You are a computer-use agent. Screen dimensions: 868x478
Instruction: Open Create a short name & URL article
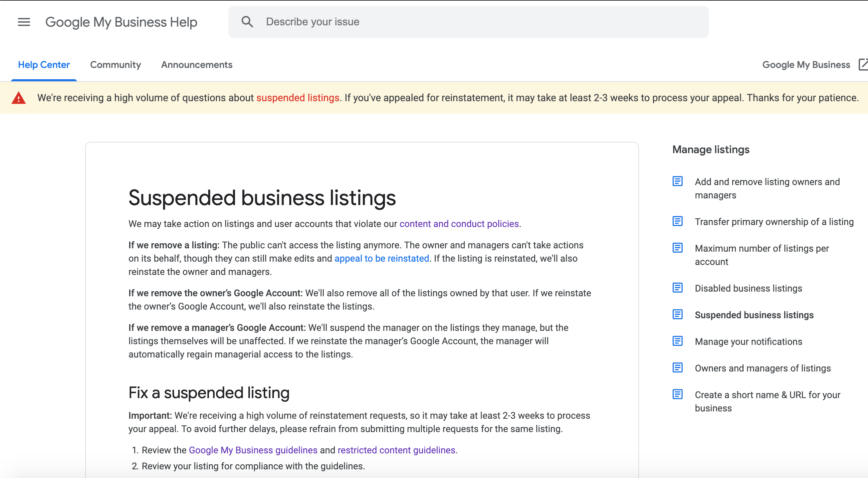pos(767,401)
